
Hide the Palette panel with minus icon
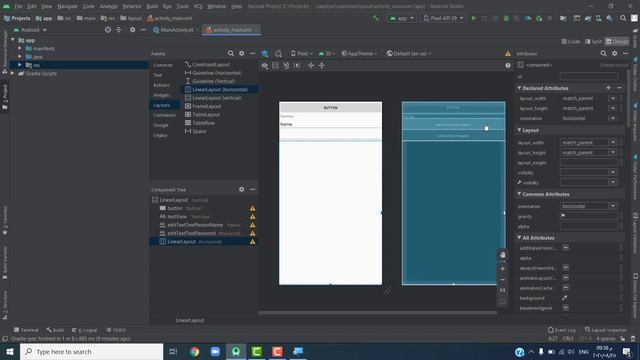coord(253,53)
